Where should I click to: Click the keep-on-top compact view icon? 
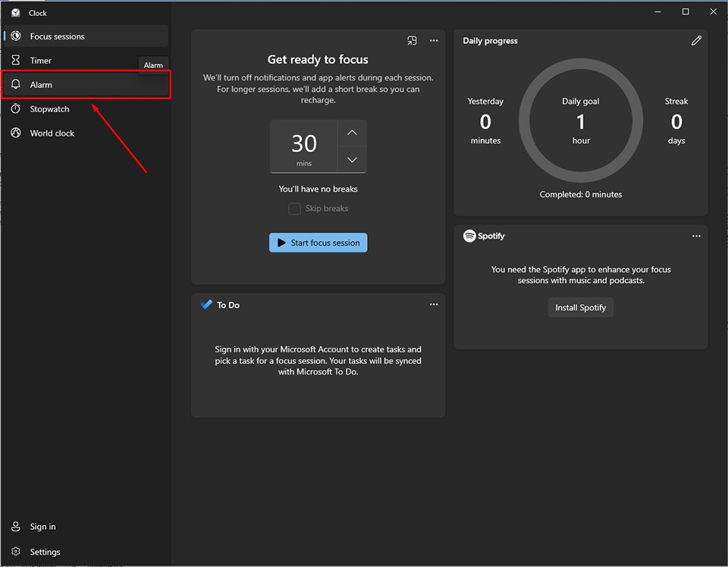tap(412, 41)
